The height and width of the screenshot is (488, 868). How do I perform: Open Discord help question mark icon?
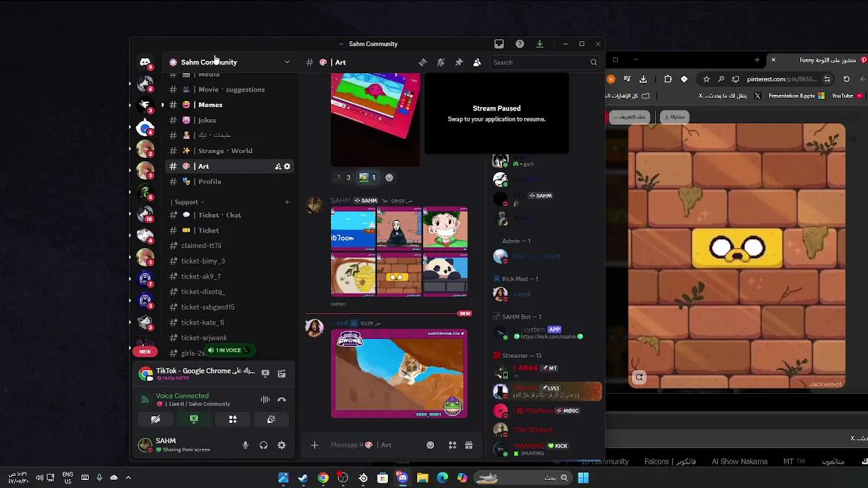519,44
